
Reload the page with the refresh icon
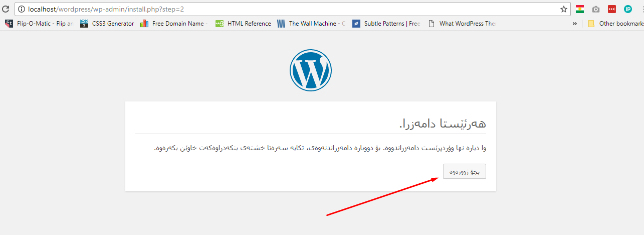pos(6,9)
